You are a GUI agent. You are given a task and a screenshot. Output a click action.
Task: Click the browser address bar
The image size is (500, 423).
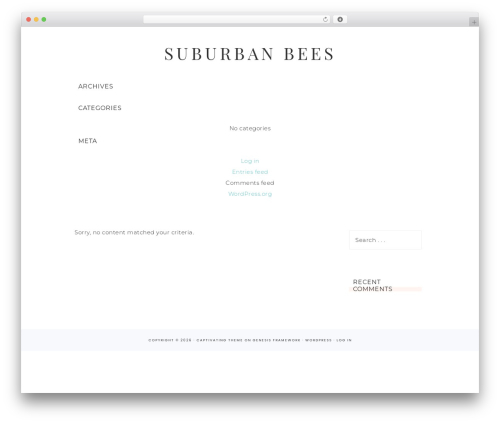click(x=237, y=19)
